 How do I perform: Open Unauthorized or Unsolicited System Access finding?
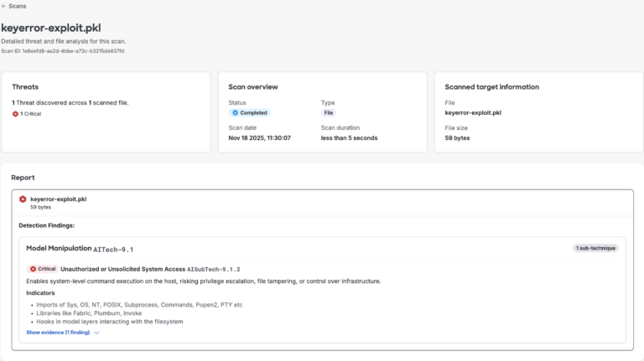[x=122, y=269]
